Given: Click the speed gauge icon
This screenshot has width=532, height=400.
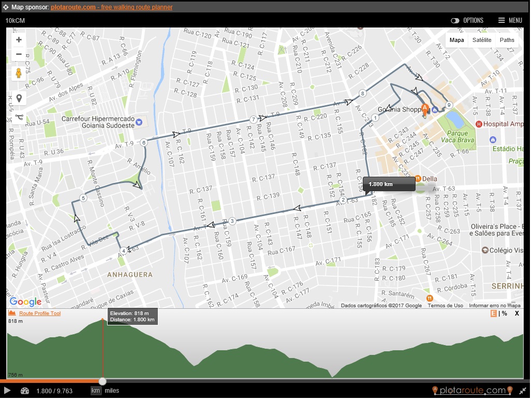Looking at the screenshot, I should point(25,391).
